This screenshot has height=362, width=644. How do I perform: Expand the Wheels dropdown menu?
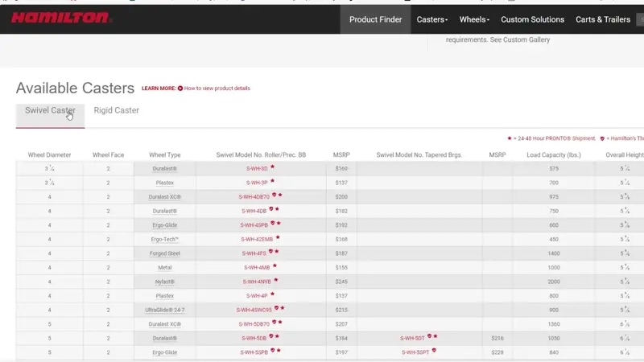(474, 19)
